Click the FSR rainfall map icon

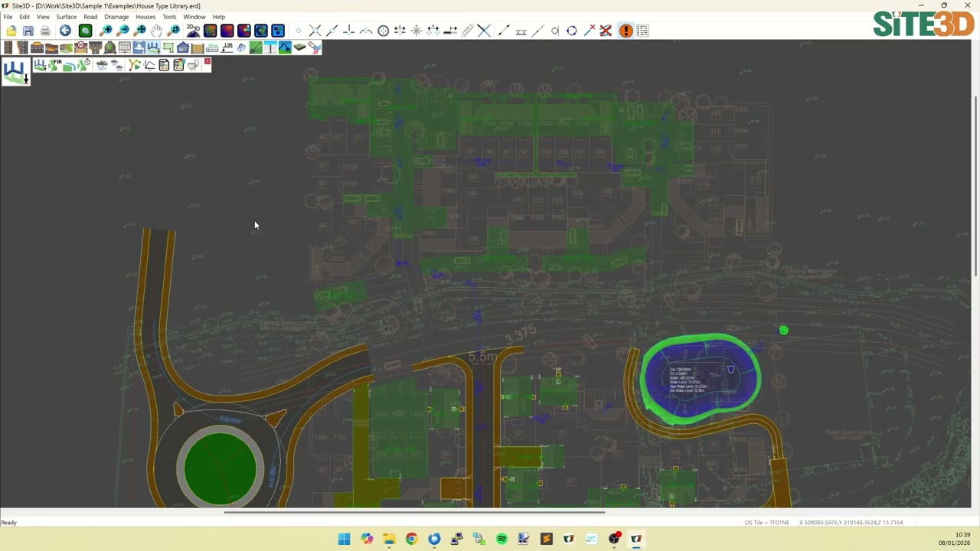tap(55, 65)
